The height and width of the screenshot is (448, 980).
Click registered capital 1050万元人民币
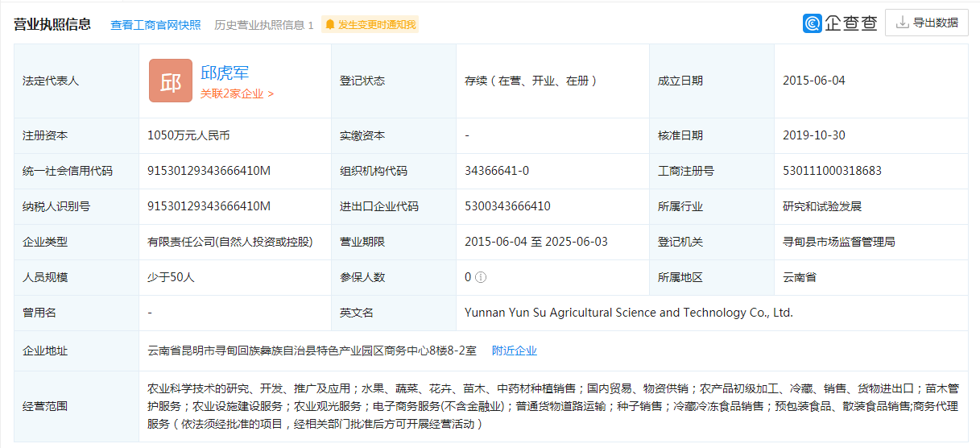pyautogui.click(x=188, y=135)
